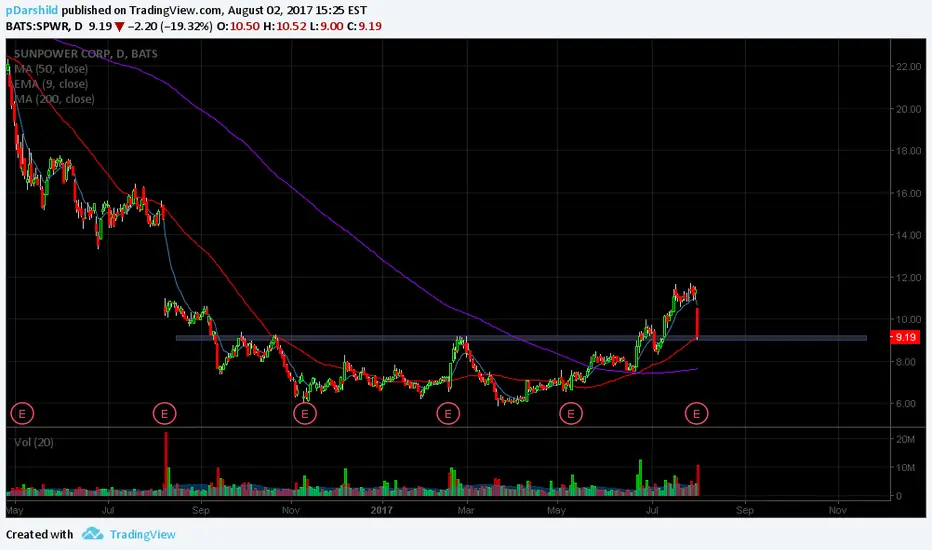The height and width of the screenshot is (550, 932).
Task: Click the 22.00 price axis label
Action: pos(909,67)
